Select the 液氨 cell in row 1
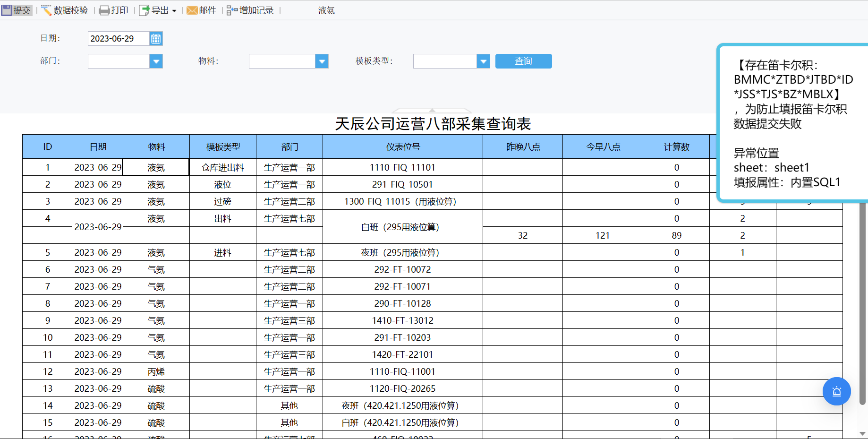The image size is (868, 439). [156, 167]
